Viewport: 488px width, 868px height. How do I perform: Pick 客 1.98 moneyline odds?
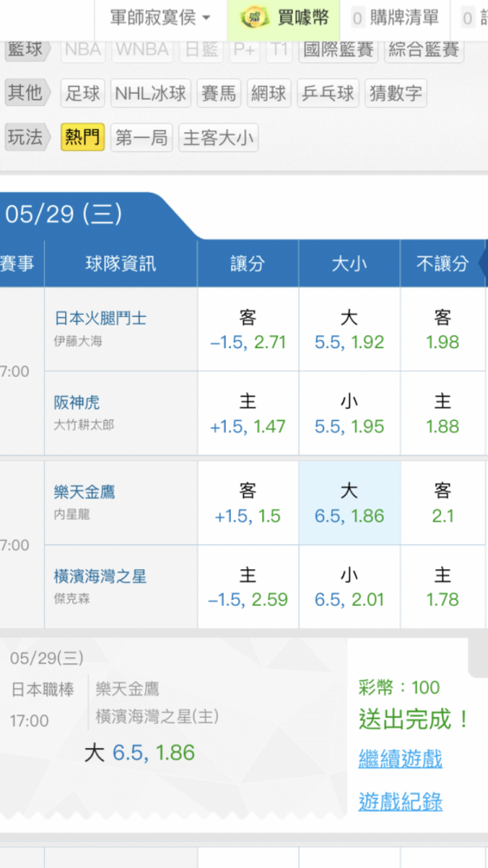[x=443, y=329]
